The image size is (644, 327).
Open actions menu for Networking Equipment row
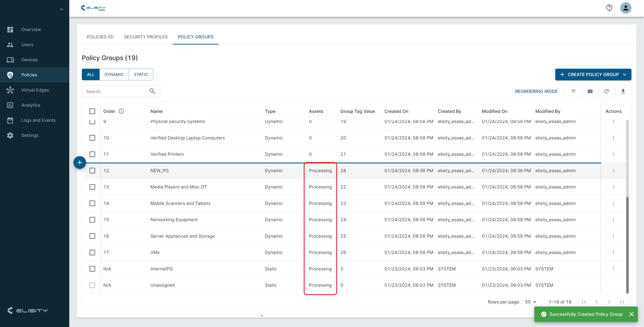[x=613, y=220]
